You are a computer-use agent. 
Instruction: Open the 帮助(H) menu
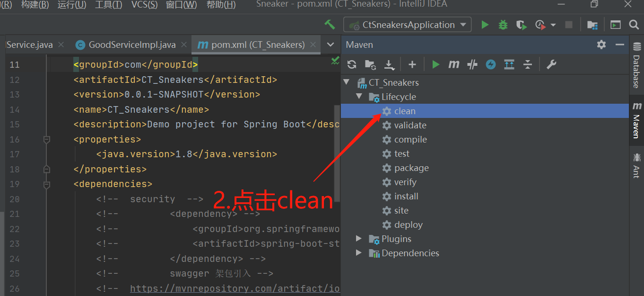pos(221,5)
